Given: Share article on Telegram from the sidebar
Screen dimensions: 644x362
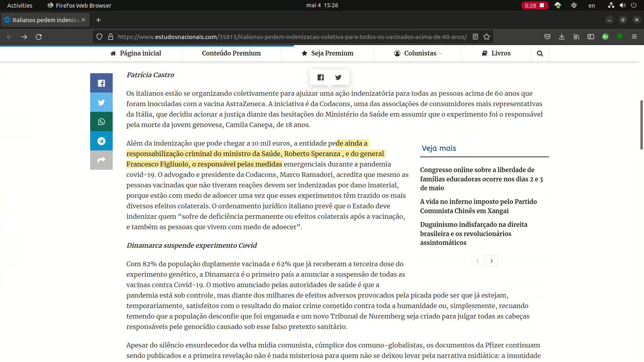Looking at the screenshot, I should point(101,141).
